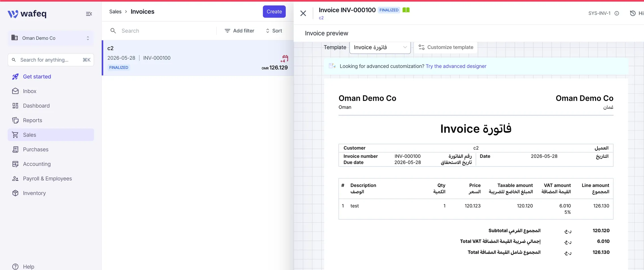The width and height of the screenshot is (644, 270).
Task: Open the Inventory box icon
Action: pos(15,193)
